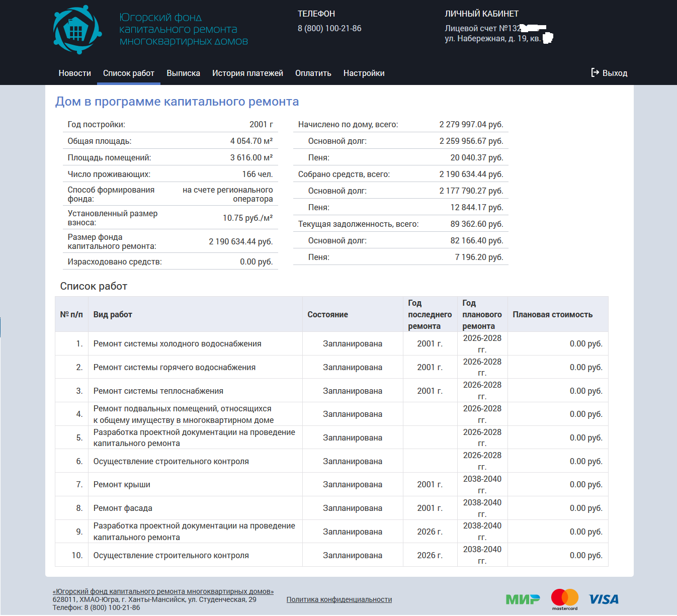Image resolution: width=677 pixels, height=616 pixels.
Task: Click the МИР payment system logo
Action: 523,599
